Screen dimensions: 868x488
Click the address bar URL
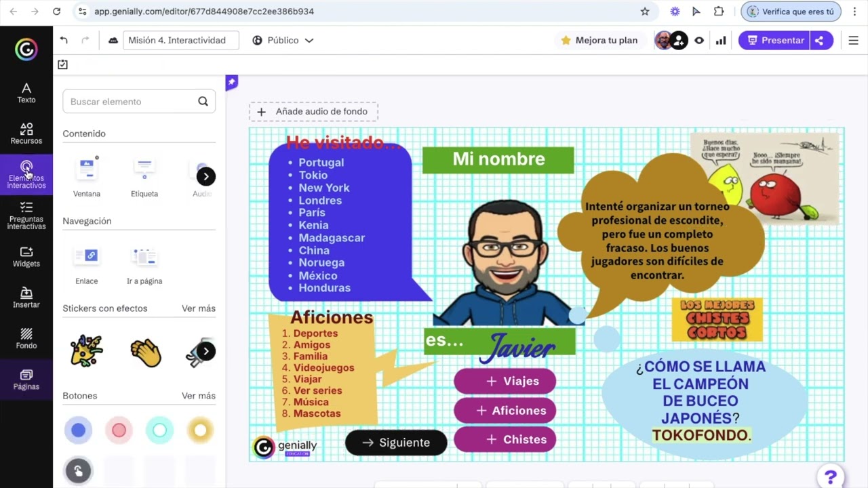tap(204, 12)
